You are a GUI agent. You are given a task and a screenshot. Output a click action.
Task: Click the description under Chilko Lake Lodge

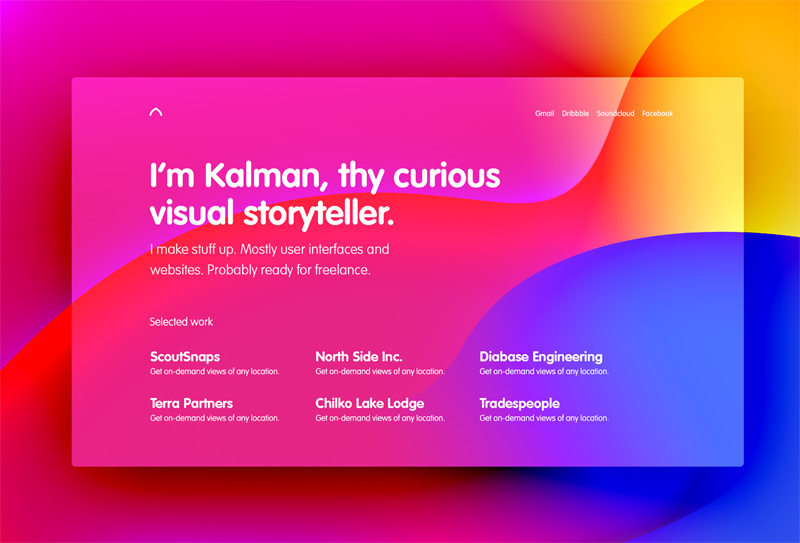pos(379,418)
